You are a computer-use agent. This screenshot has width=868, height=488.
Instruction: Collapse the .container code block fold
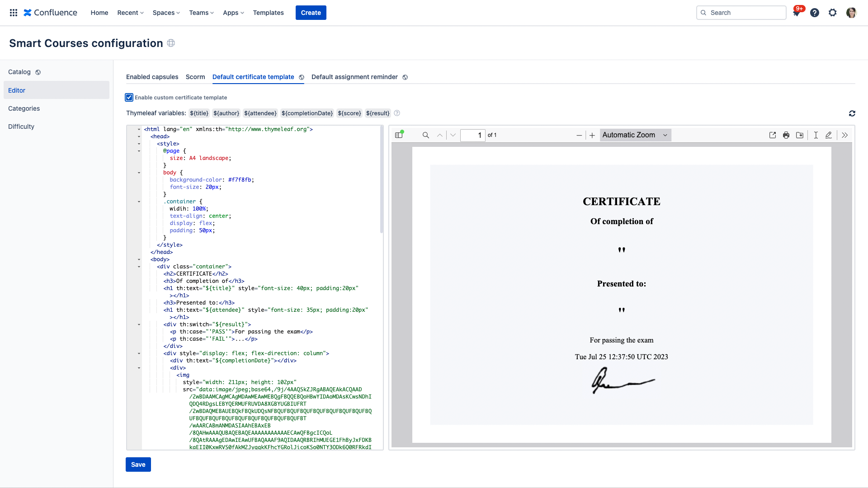pos(139,202)
